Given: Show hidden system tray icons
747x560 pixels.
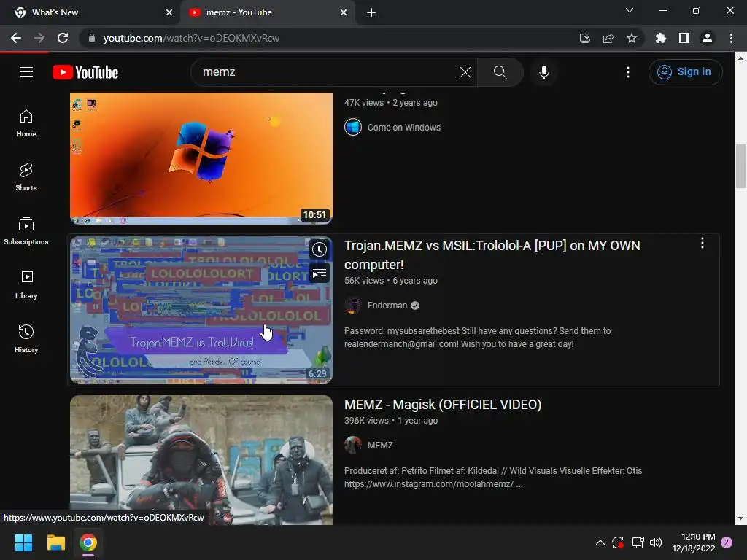Looking at the screenshot, I should pos(600,542).
